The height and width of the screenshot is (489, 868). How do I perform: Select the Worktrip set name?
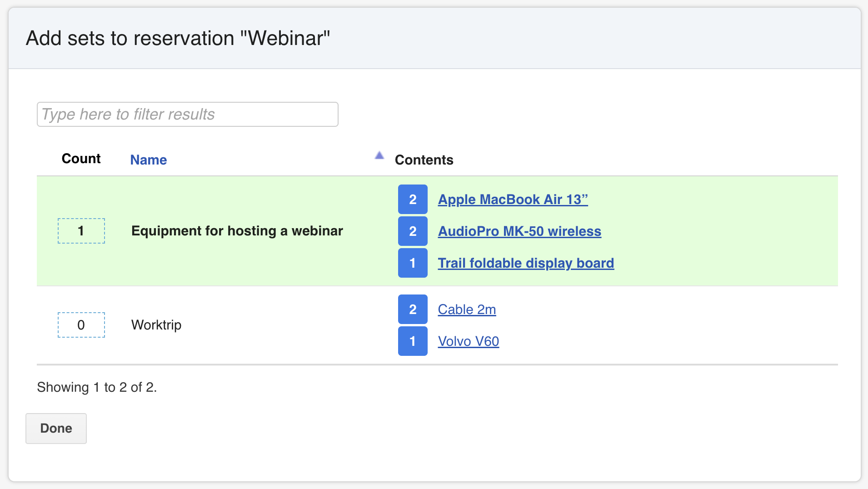point(156,325)
